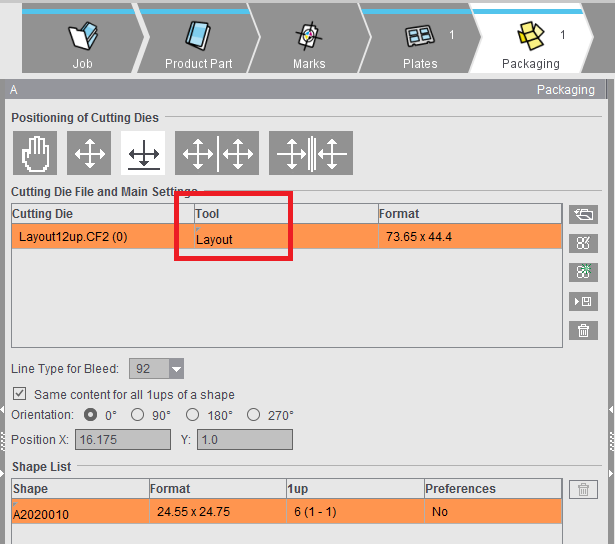Select the split double-arrow positioning icon
This screenshot has height=544, width=615.
tap(217, 153)
